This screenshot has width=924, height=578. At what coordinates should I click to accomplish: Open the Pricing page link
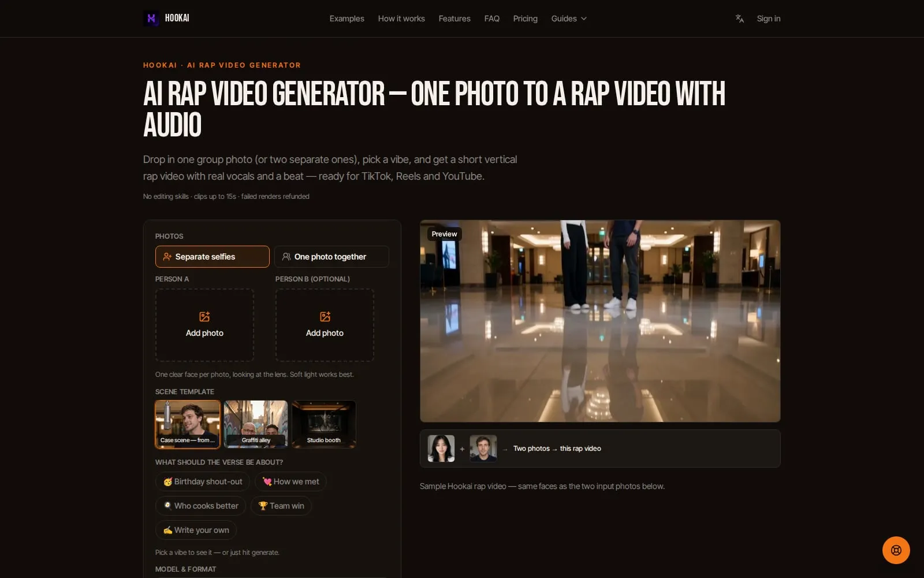pos(526,18)
